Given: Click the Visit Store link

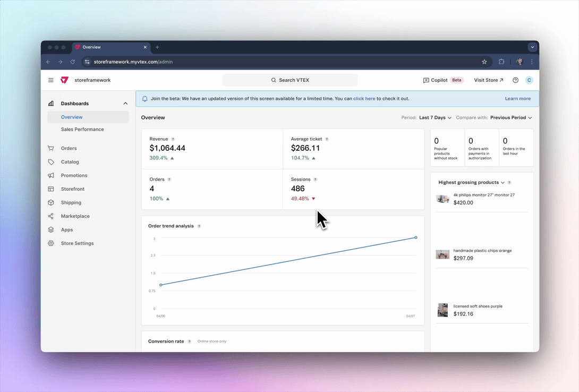Looking at the screenshot, I should point(488,80).
